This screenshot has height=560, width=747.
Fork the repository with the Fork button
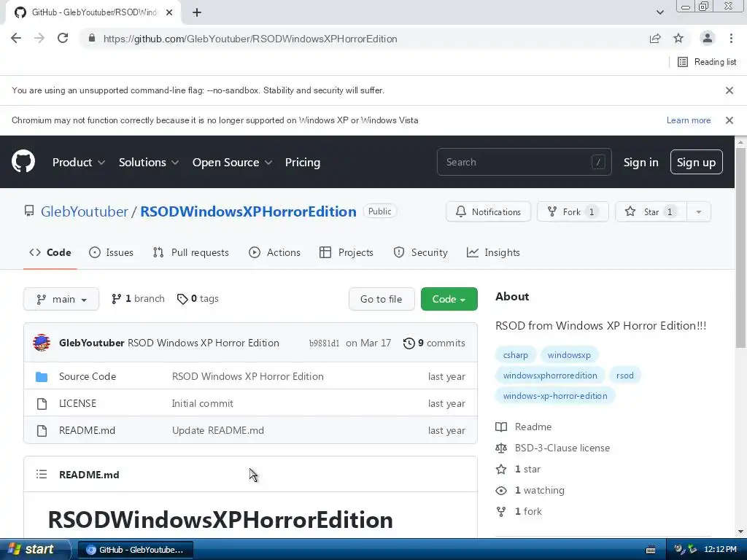tap(573, 211)
